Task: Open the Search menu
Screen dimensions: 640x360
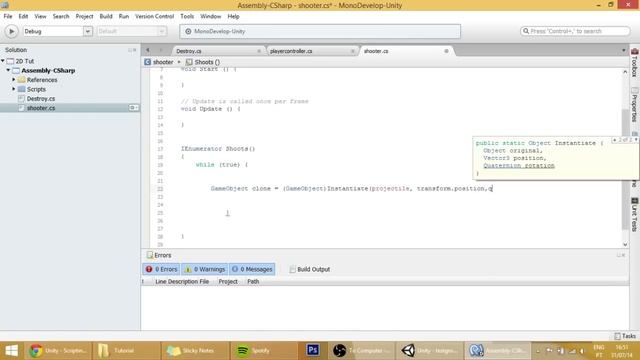Action: (61, 16)
